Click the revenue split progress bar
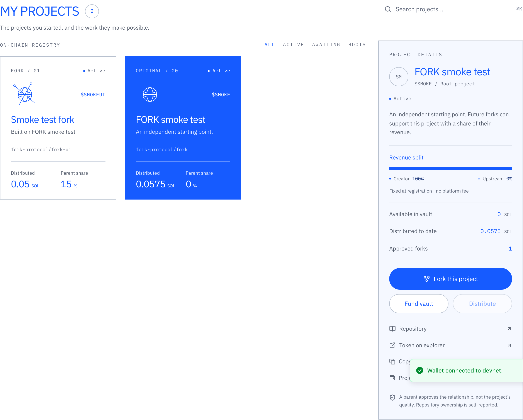This screenshot has height=420, width=523. (450, 169)
